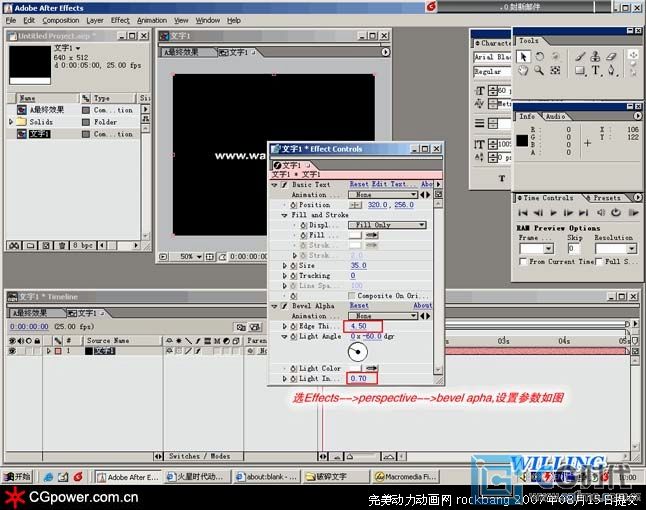Switch to the Presets tab
Screen dimensions: 646x510
(x=606, y=198)
